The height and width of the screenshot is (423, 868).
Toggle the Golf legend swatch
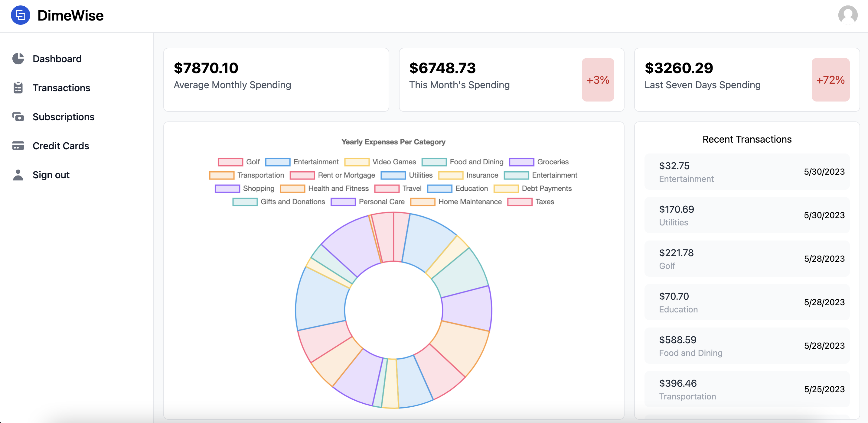pos(230,162)
